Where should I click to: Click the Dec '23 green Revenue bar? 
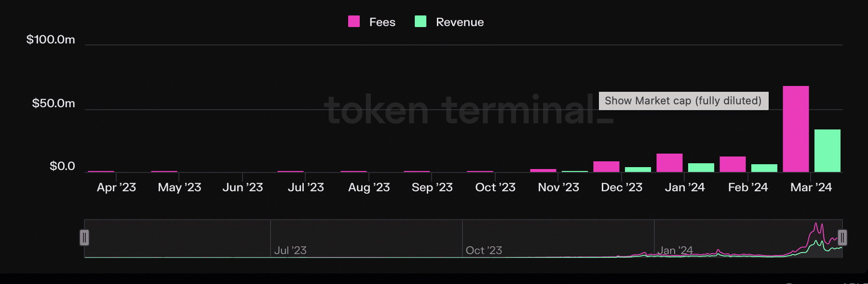tap(637, 170)
